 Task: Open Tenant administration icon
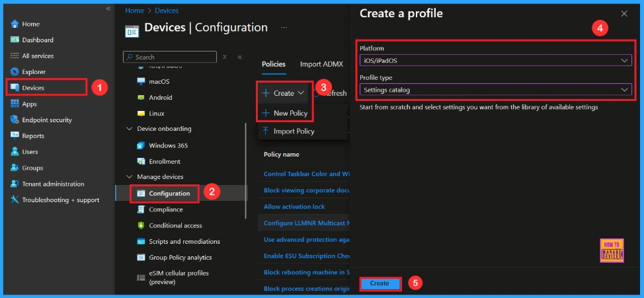[15, 184]
